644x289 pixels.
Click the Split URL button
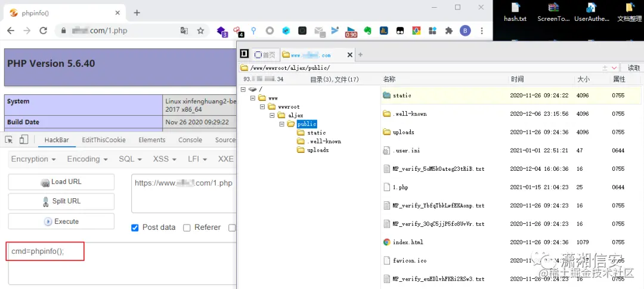coord(61,201)
